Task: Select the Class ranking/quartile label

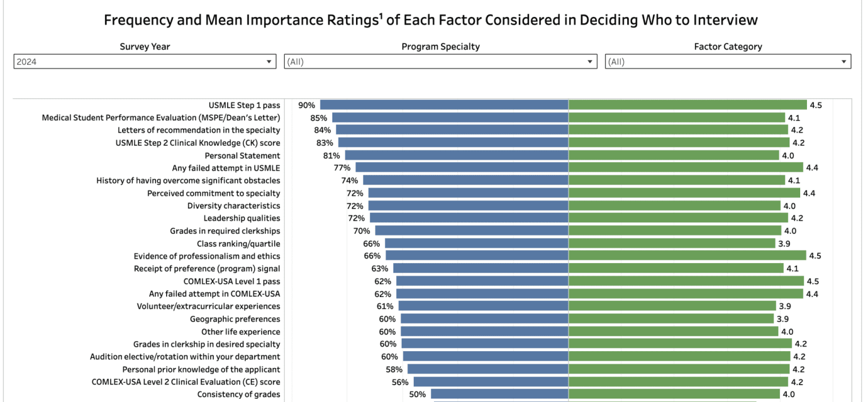Action: tap(238, 243)
